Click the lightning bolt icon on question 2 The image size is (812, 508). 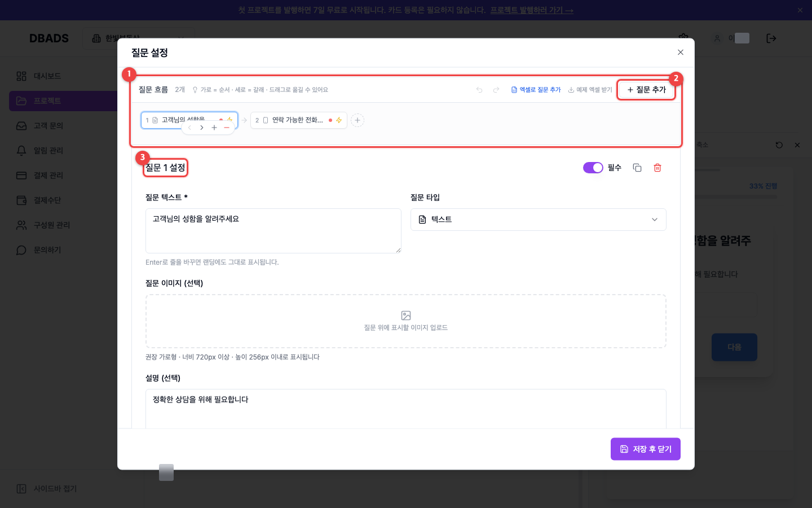click(x=339, y=120)
